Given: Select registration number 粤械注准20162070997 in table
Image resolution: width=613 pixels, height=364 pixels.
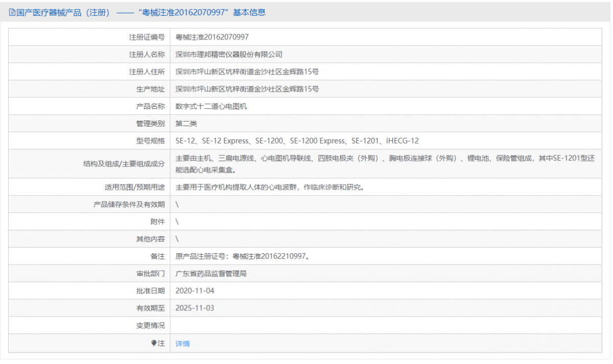Looking at the screenshot, I should 212,37.
